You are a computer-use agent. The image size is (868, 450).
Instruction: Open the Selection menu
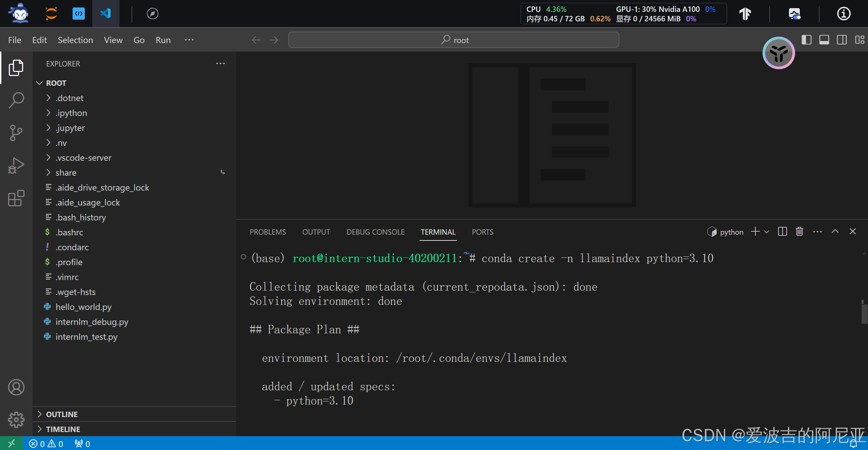[x=75, y=40]
